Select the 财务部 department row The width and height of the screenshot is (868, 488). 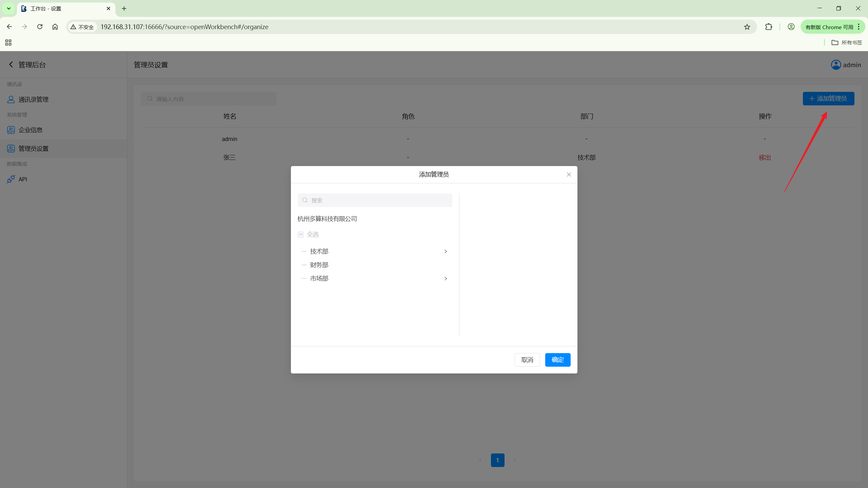pyautogui.click(x=319, y=265)
